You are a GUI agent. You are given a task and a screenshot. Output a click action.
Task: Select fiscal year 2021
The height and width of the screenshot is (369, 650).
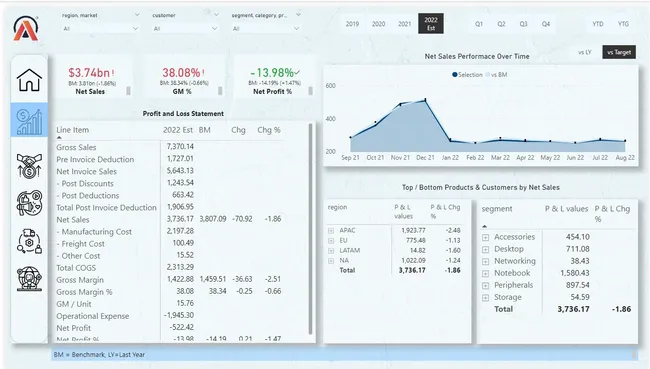[x=405, y=24]
